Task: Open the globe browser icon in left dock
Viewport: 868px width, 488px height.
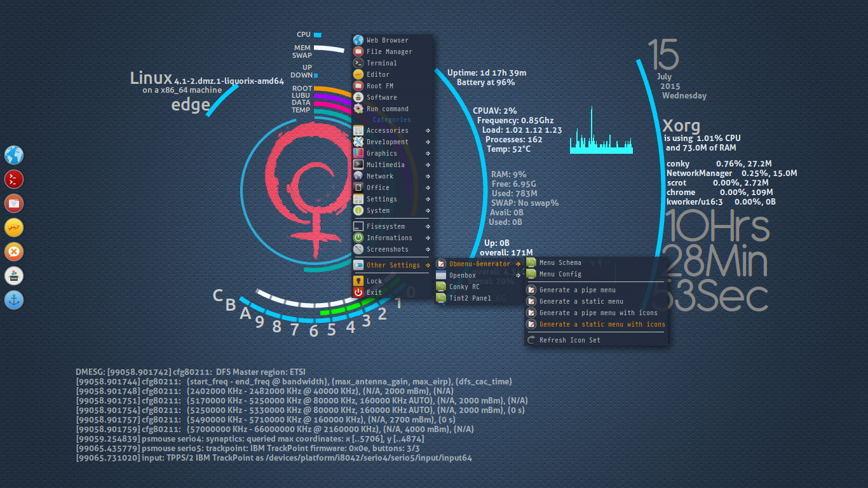Action: click(14, 155)
